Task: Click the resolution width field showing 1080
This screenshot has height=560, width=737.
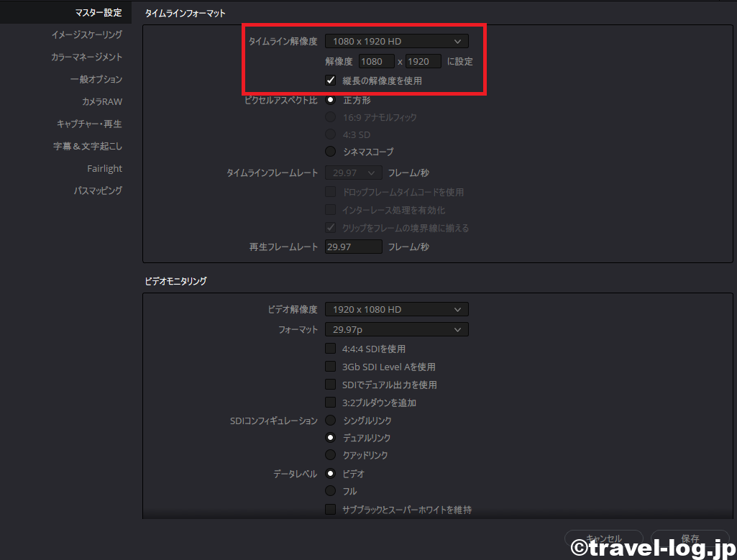Action: (x=377, y=62)
